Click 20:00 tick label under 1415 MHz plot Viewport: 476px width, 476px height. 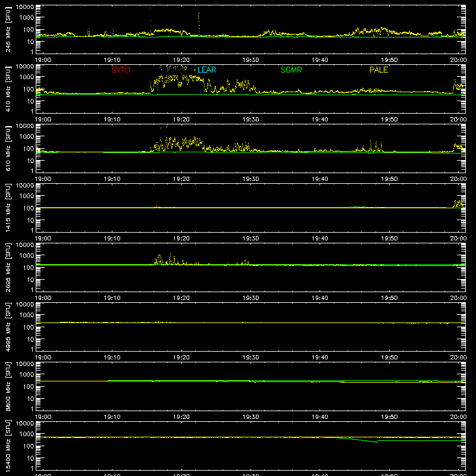pos(458,239)
